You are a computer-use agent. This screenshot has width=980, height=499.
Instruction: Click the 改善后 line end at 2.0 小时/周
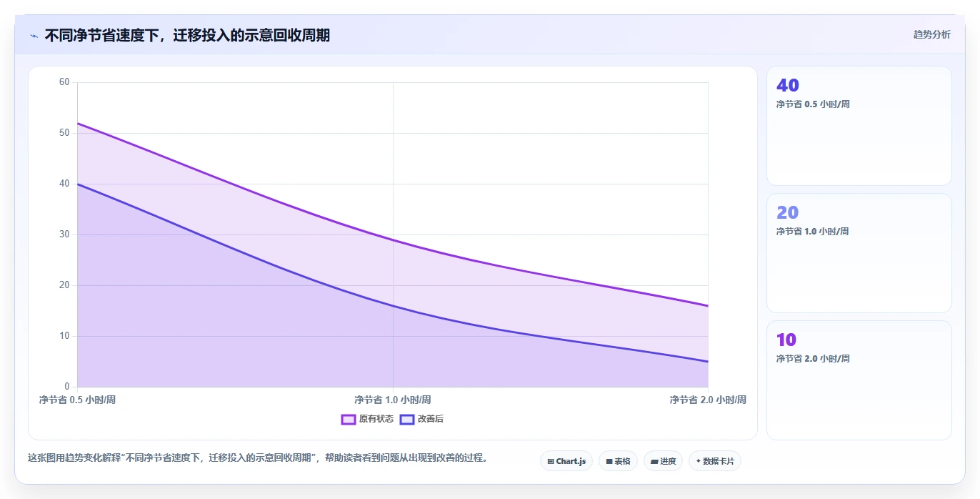pos(708,362)
